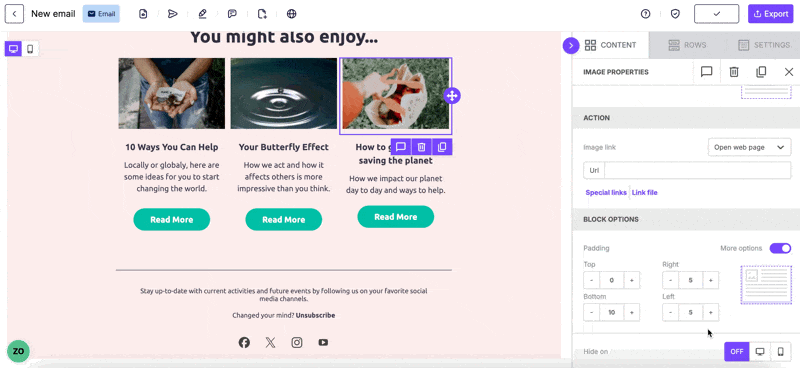The image size is (800, 368).
Task: Delete block via trash icon in Image Properties
Action: point(734,72)
